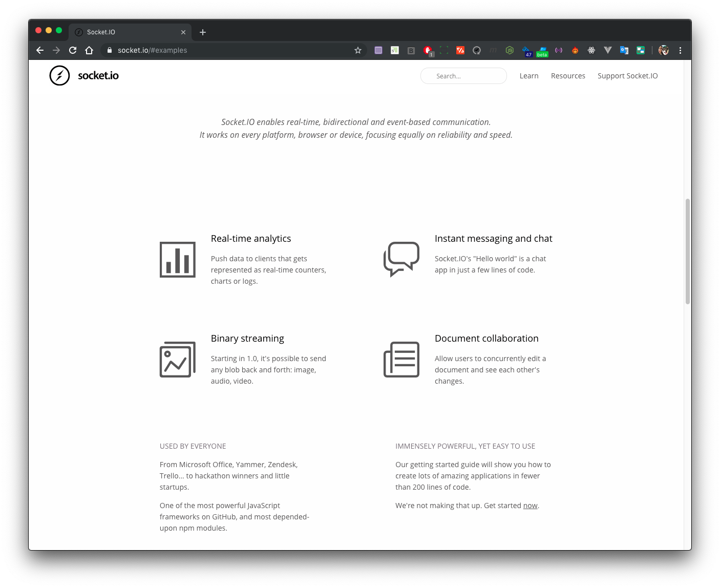Open the red hand blocker extension
Viewport: 720px width, 588px height.
coord(428,50)
